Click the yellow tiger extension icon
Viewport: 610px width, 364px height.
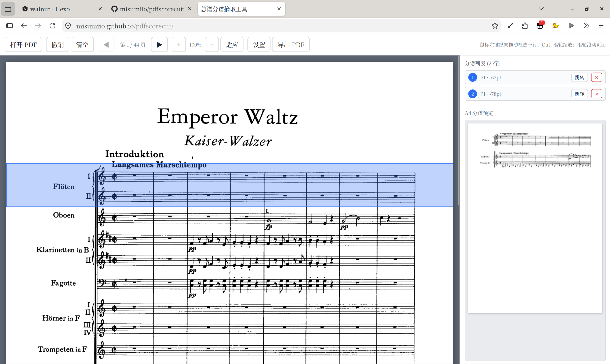[x=556, y=26]
